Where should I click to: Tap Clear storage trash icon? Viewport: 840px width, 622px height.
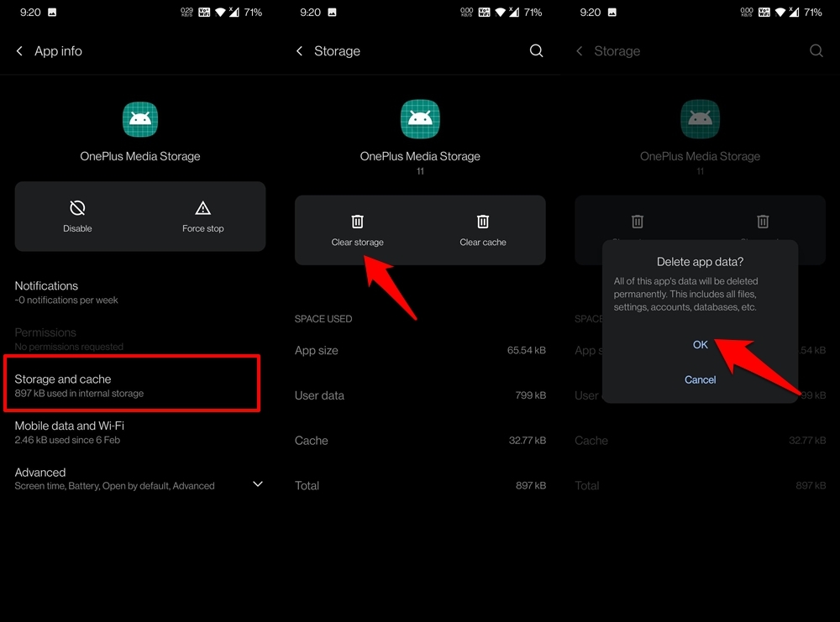tap(357, 221)
